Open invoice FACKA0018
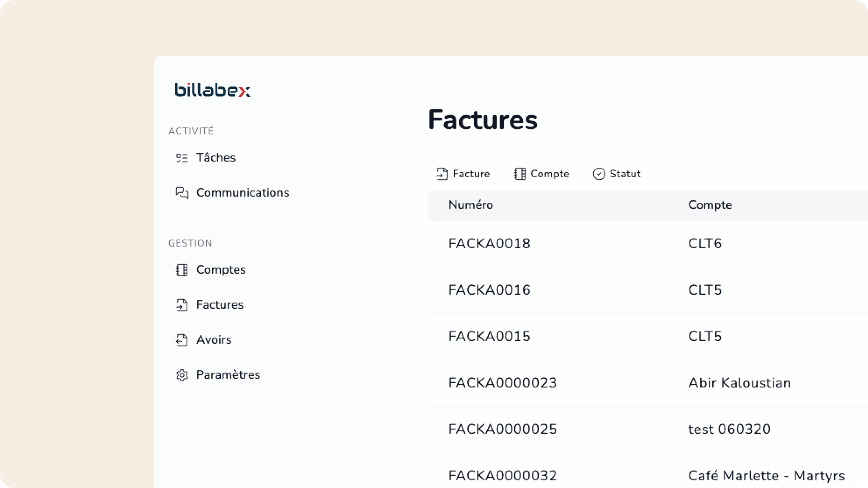Screen dimensions: 868x488 (489, 243)
